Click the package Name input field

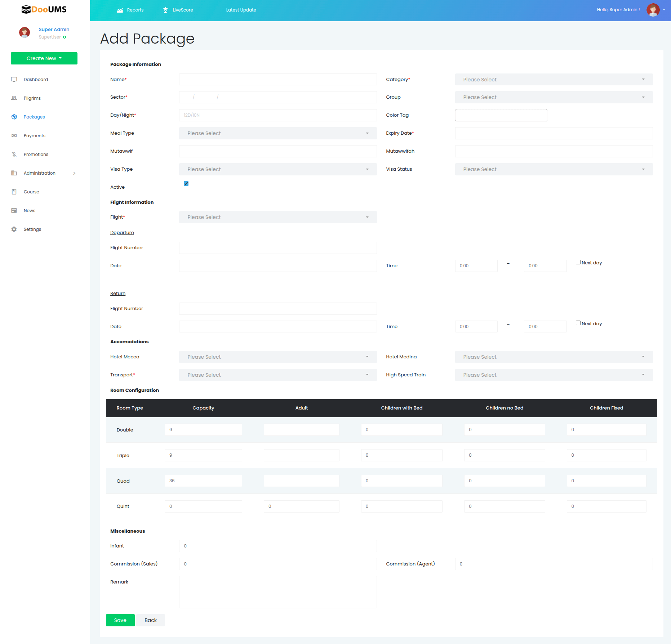tap(278, 80)
